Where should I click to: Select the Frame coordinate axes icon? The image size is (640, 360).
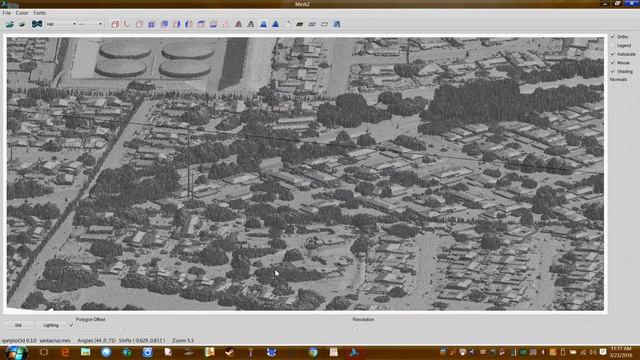point(127,24)
